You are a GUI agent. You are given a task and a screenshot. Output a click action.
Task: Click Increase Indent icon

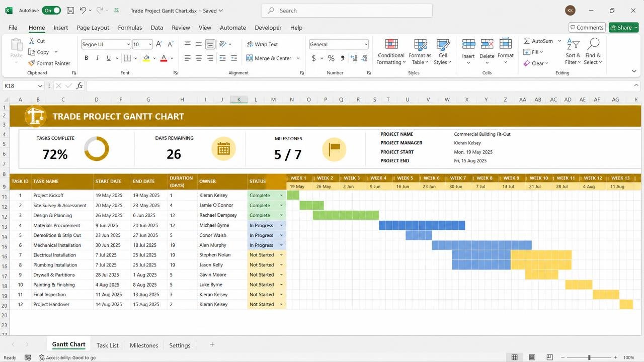[234, 58]
